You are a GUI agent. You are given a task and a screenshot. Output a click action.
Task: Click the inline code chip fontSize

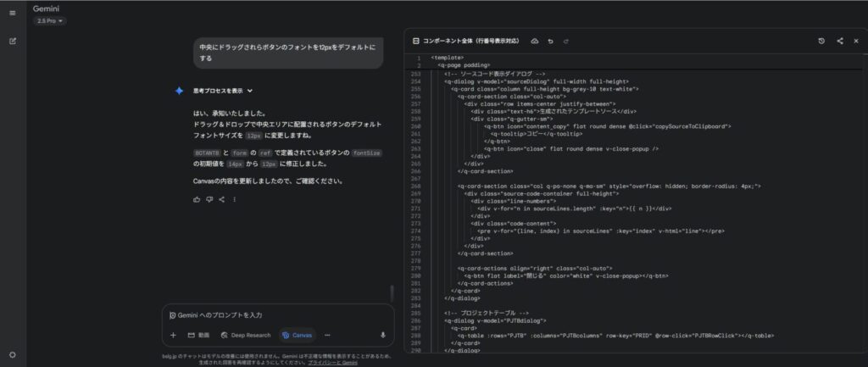[x=366, y=153]
